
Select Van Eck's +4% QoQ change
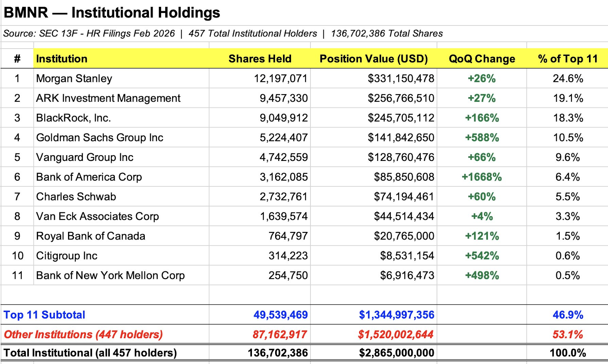click(x=482, y=216)
